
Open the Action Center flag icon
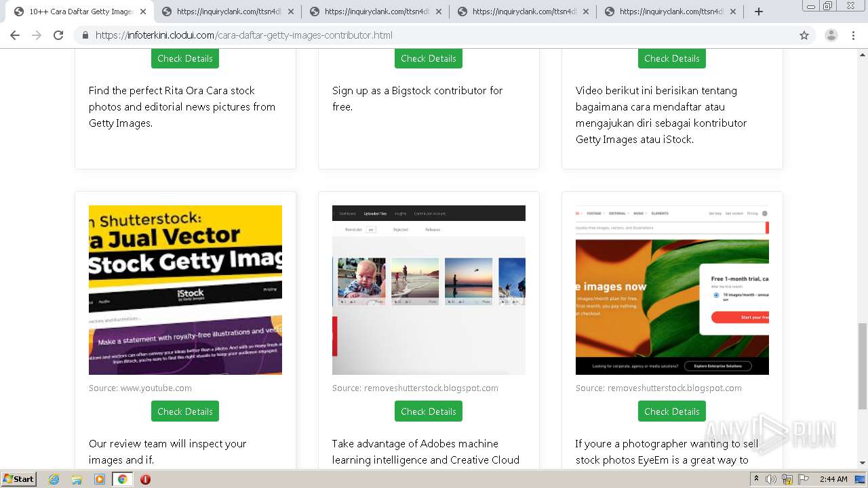click(x=804, y=479)
